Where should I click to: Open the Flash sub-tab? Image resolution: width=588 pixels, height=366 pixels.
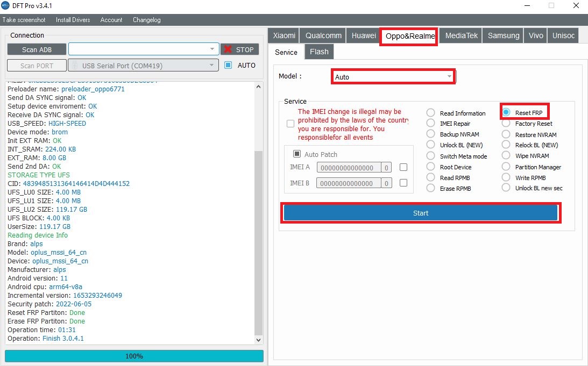point(319,52)
